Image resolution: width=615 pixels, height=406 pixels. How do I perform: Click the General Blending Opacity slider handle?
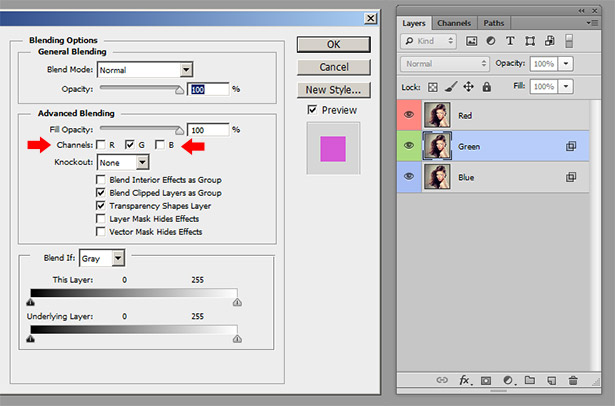[x=179, y=90]
